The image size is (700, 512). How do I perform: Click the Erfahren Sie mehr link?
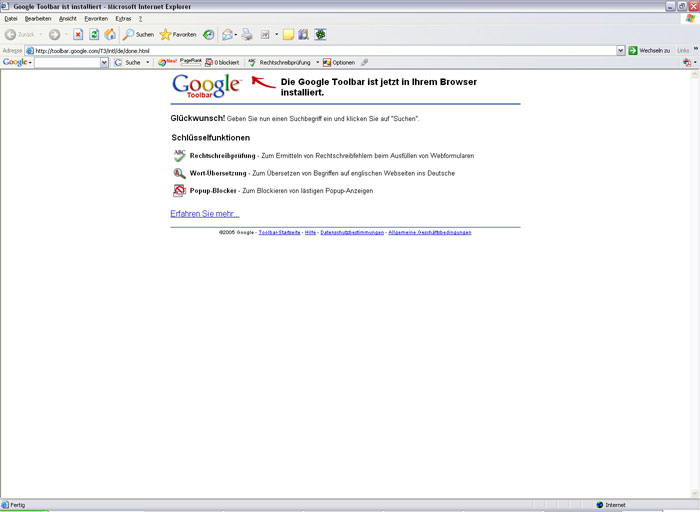tap(205, 214)
